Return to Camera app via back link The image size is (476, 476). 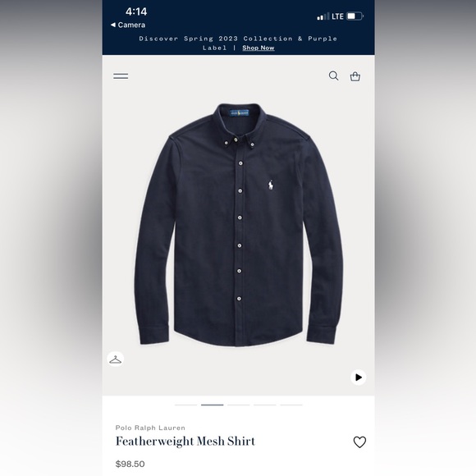(128, 25)
